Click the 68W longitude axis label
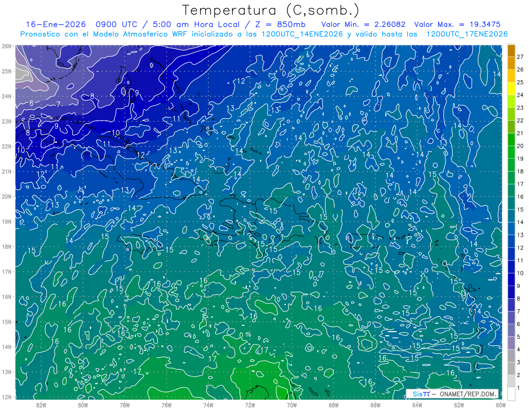Image resolution: width=532 pixels, height=411 pixels. tap(333, 405)
